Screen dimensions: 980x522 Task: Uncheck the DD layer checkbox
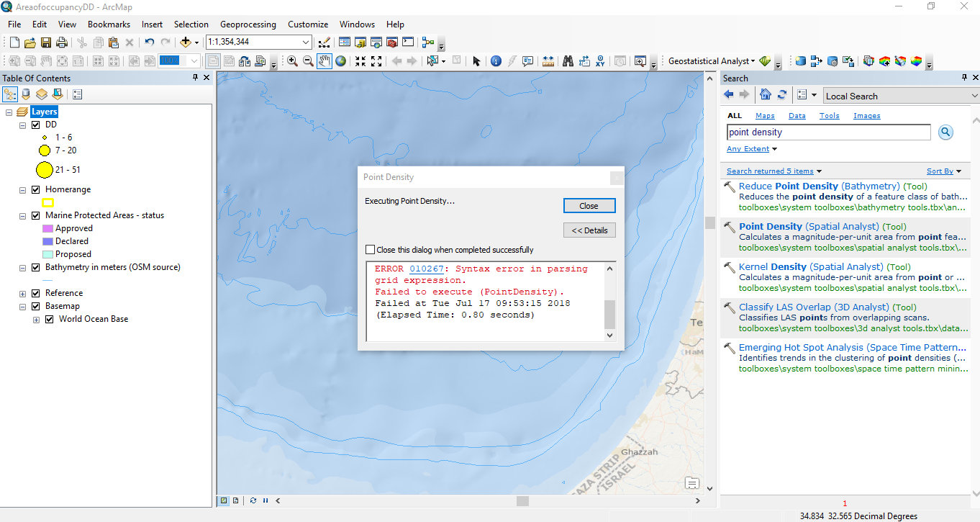(x=36, y=125)
